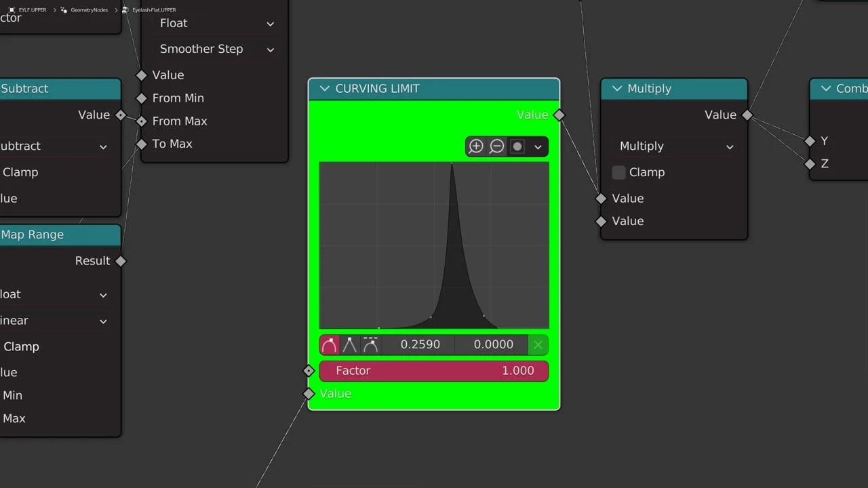This screenshot has width=868, height=488.
Task: Click the Factor slider field
Action: 434,371
